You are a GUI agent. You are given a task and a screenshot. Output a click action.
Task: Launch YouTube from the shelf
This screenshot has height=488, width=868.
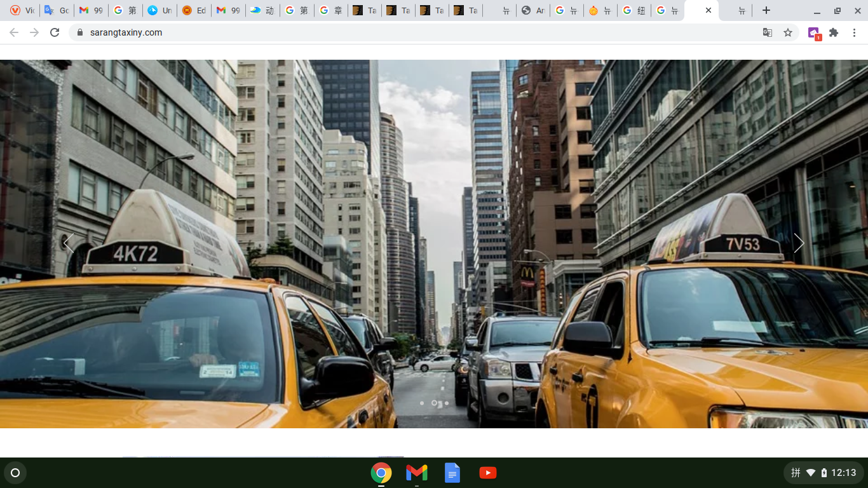[x=487, y=473]
